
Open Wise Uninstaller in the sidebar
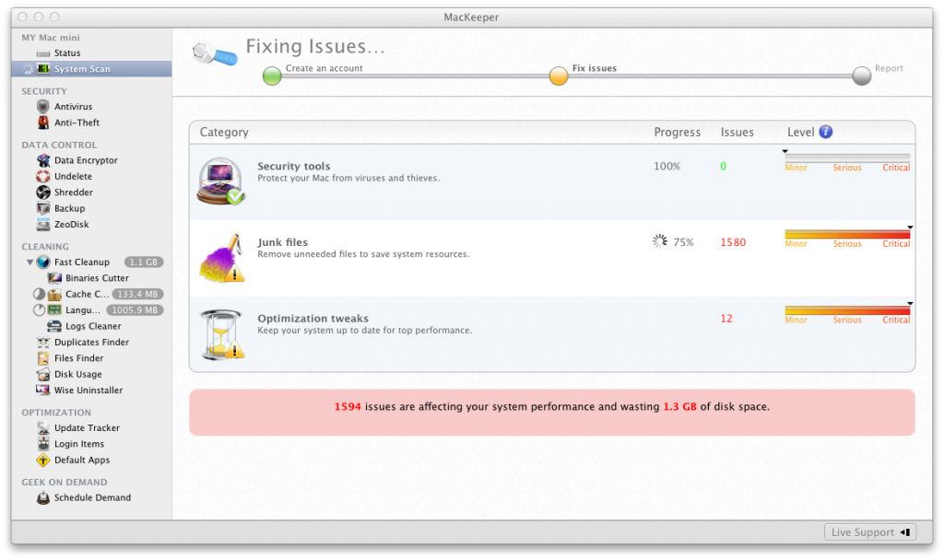click(88, 391)
